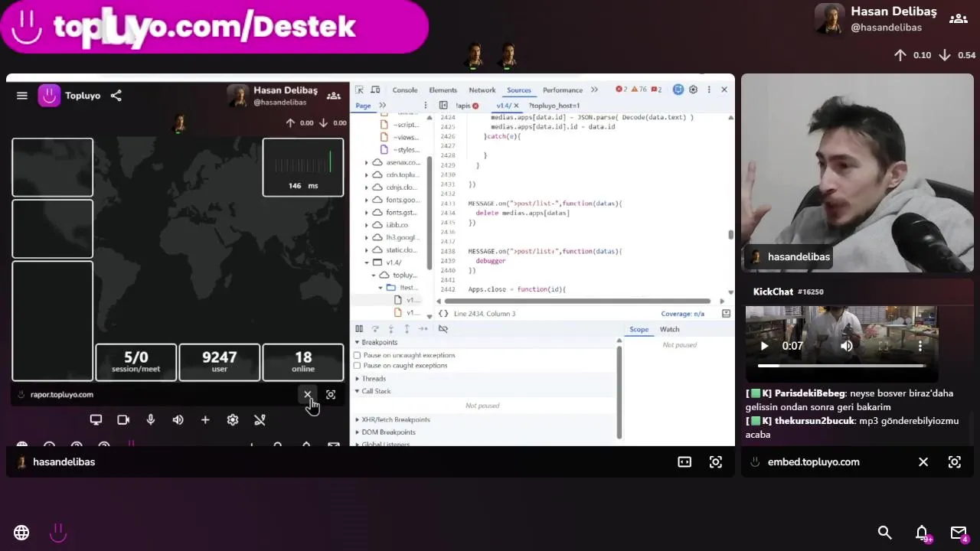Select the Scope tab in debugger
Image resolution: width=980 pixels, height=551 pixels.
click(x=639, y=329)
